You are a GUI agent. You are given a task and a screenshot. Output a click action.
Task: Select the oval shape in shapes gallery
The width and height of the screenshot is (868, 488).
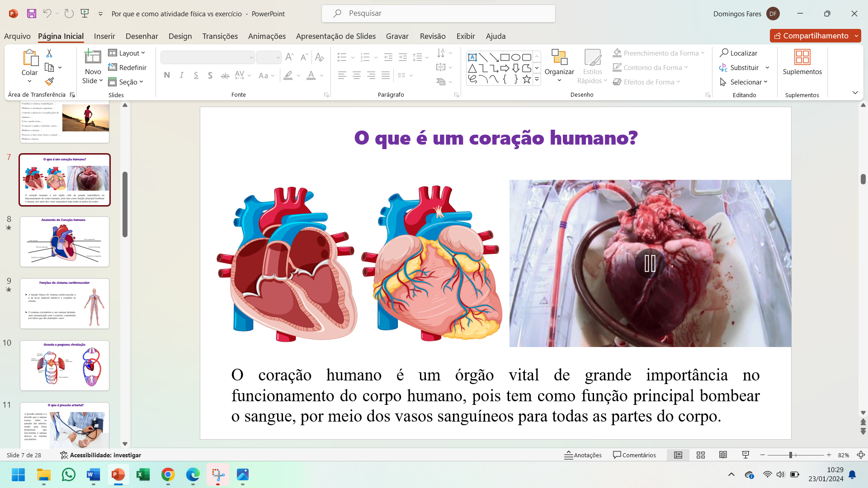(x=516, y=57)
